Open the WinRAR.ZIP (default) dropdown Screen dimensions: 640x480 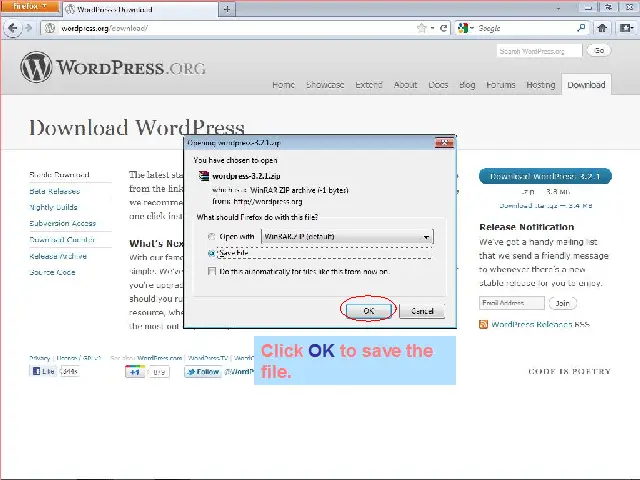[x=347, y=236]
